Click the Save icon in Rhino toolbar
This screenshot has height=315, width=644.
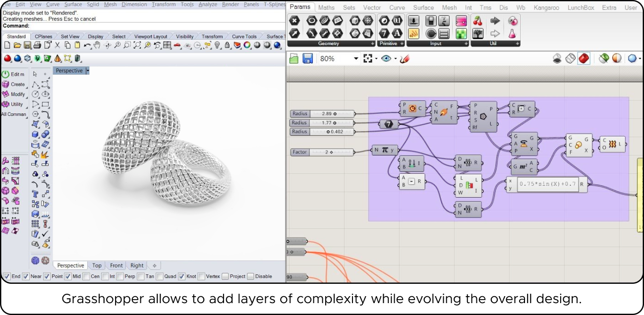pos(27,46)
